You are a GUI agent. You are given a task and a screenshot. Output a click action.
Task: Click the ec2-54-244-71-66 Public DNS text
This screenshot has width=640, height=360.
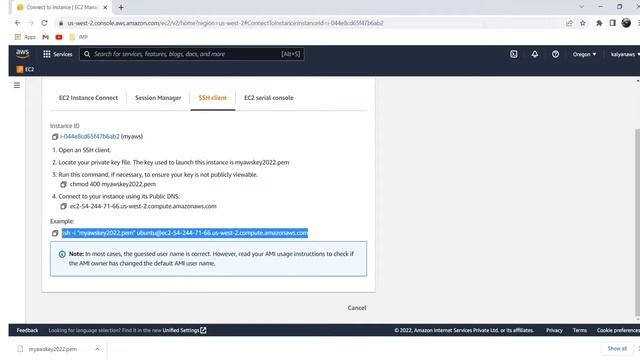pyautogui.click(x=143, y=206)
